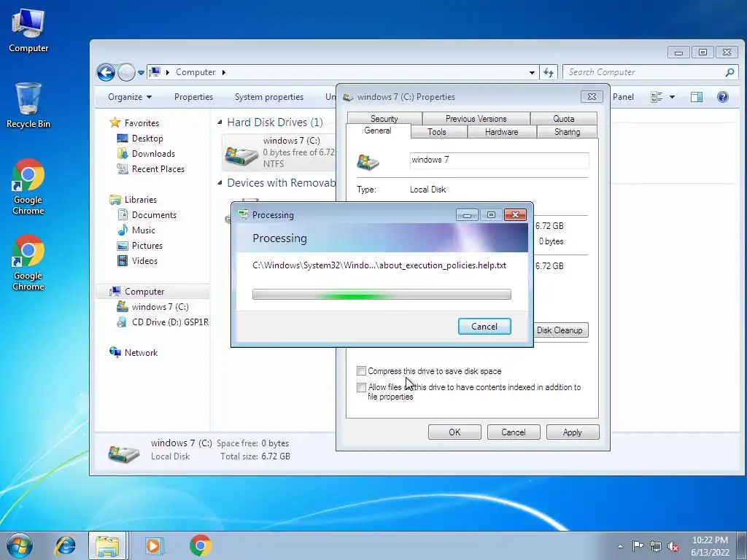Click the Network icon in navigation pane

click(x=115, y=352)
